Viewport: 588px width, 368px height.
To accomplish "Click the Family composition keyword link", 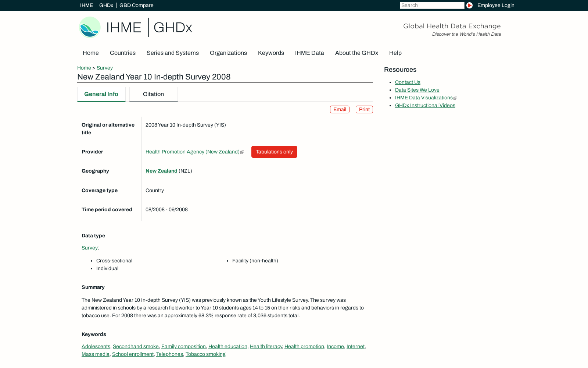I will 183,346.
